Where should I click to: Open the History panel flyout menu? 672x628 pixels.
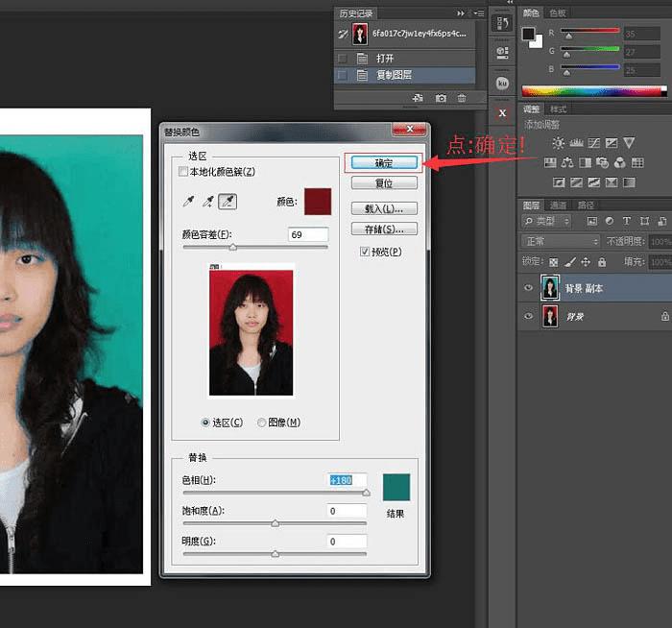tap(478, 13)
